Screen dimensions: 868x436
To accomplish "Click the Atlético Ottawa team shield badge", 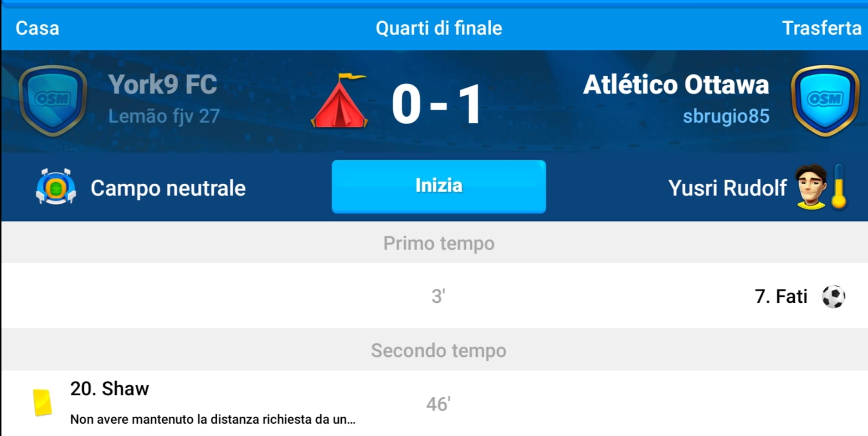I will tap(825, 100).
